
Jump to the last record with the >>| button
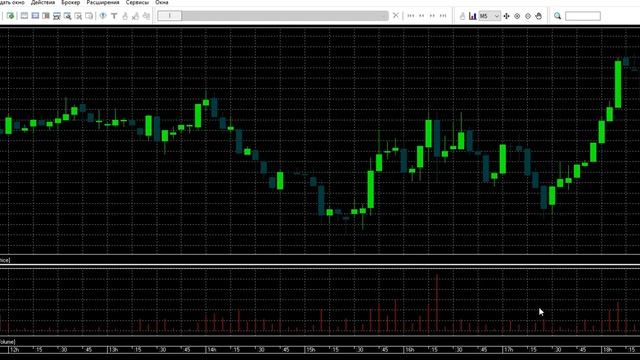click(443, 16)
